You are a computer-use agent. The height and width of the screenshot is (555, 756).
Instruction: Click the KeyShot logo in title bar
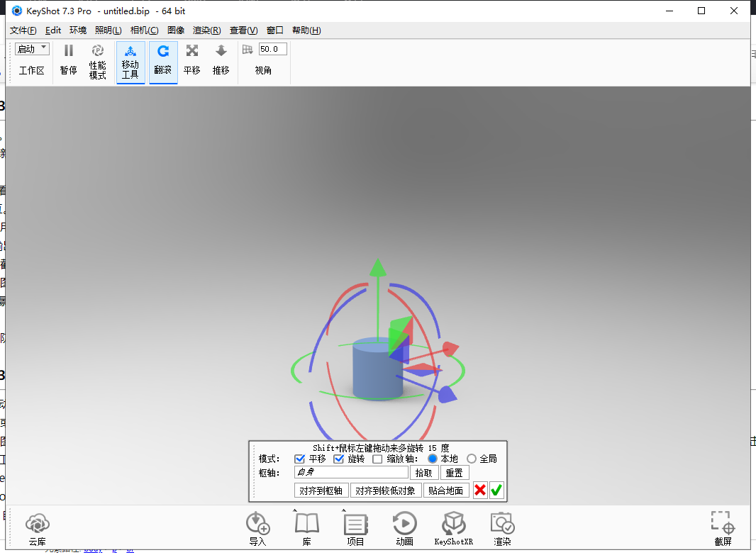coord(17,11)
